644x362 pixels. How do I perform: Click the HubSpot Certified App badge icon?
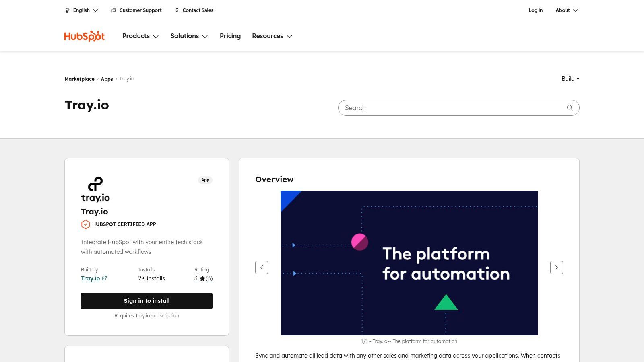pos(85,224)
